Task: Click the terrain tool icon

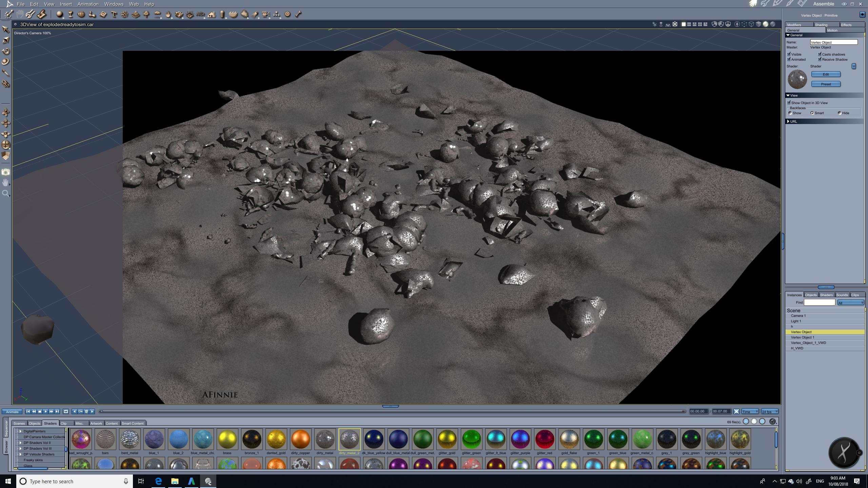Action: pos(136,14)
